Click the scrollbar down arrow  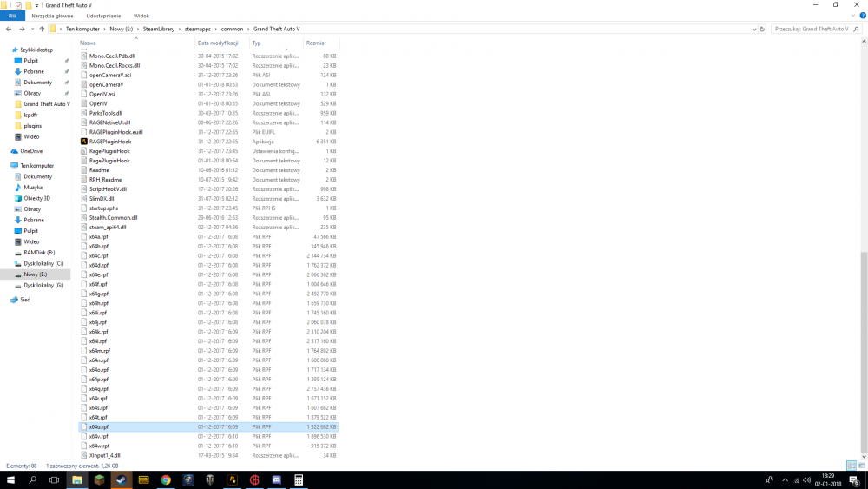coord(864,456)
